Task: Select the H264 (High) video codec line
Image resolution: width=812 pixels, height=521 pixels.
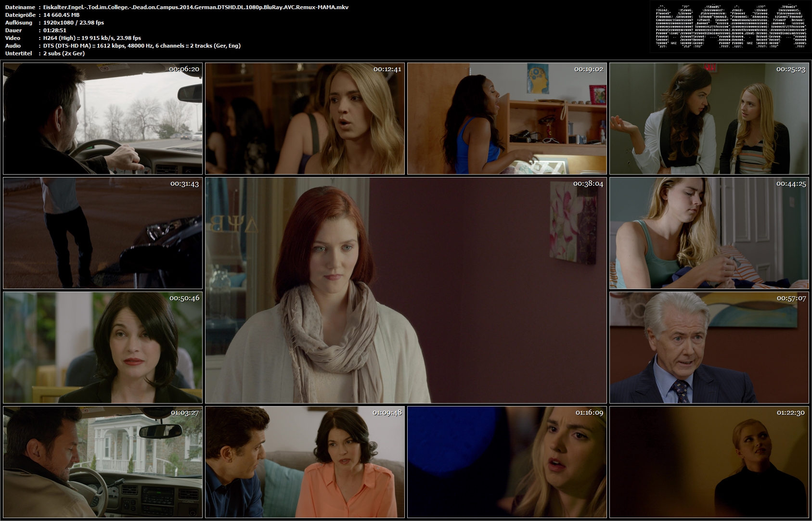Action: click(x=92, y=38)
